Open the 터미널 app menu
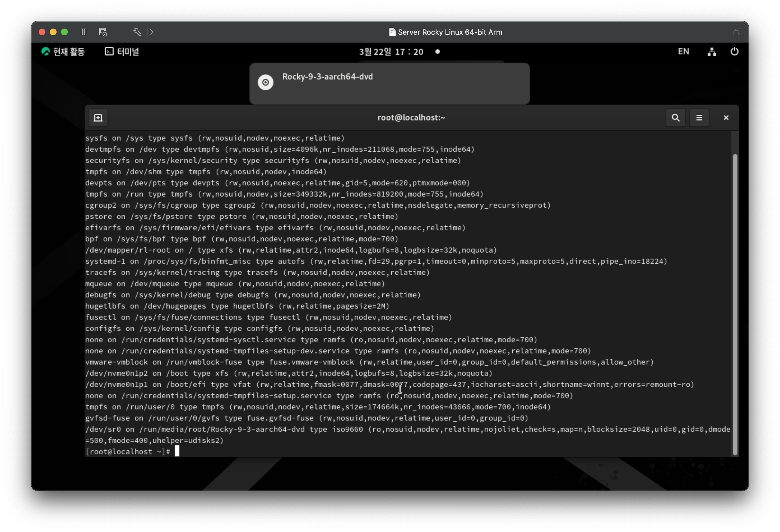 122,52
